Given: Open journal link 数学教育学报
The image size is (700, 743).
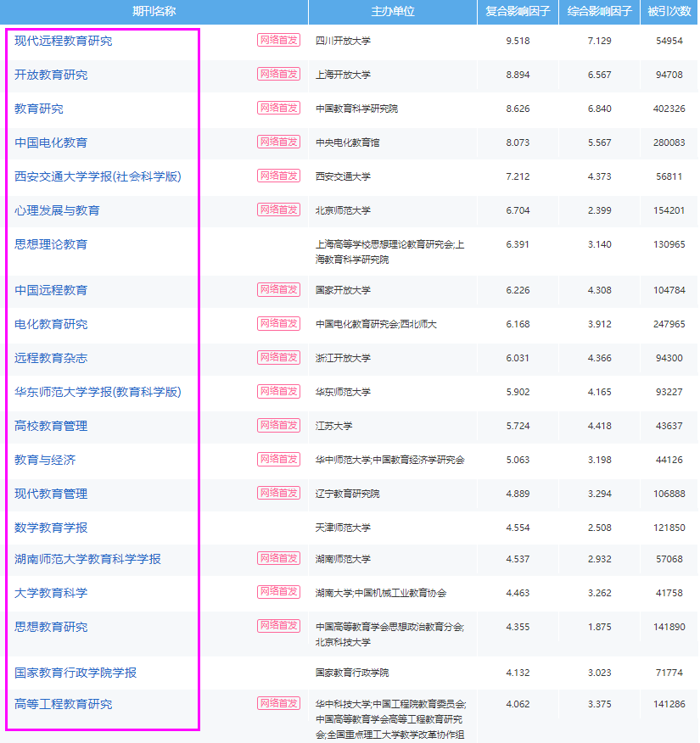Looking at the screenshot, I should (x=51, y=528).
